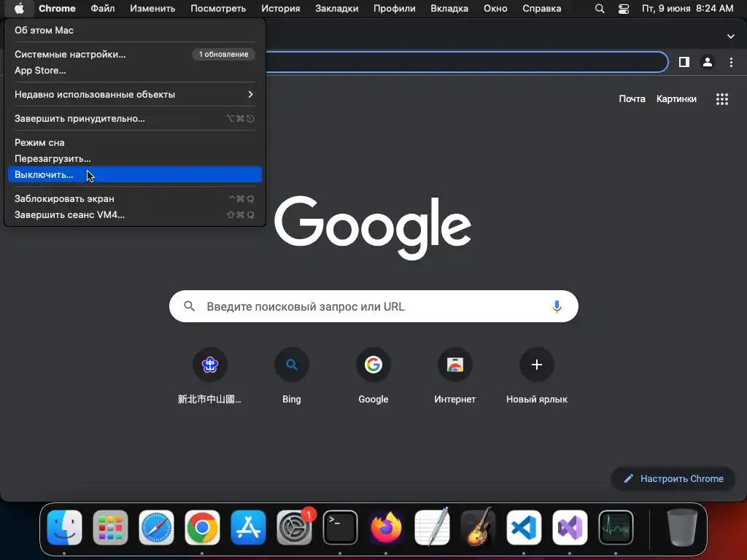Image resolution: width=747 pixels, height=560 pixels.
Task: Click the date and time in menu bar
Action: pyautogui.click(x=687, y=9)
